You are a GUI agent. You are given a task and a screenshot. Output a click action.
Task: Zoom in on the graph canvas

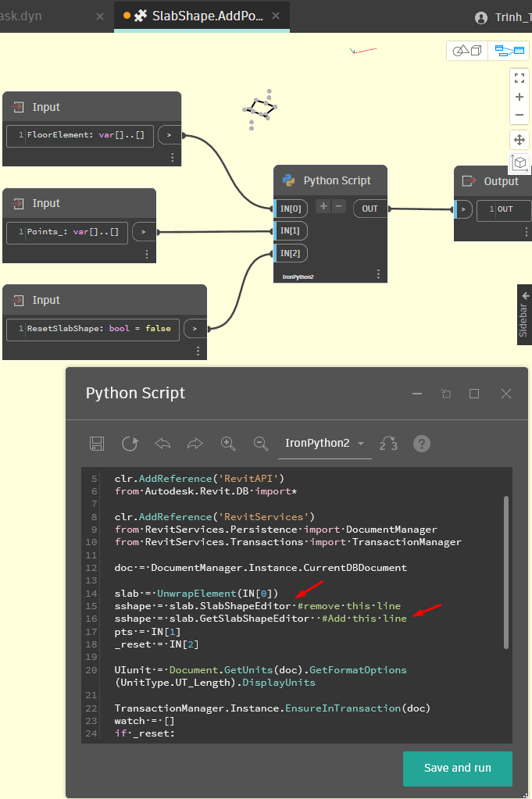click(x=520, y=96)
